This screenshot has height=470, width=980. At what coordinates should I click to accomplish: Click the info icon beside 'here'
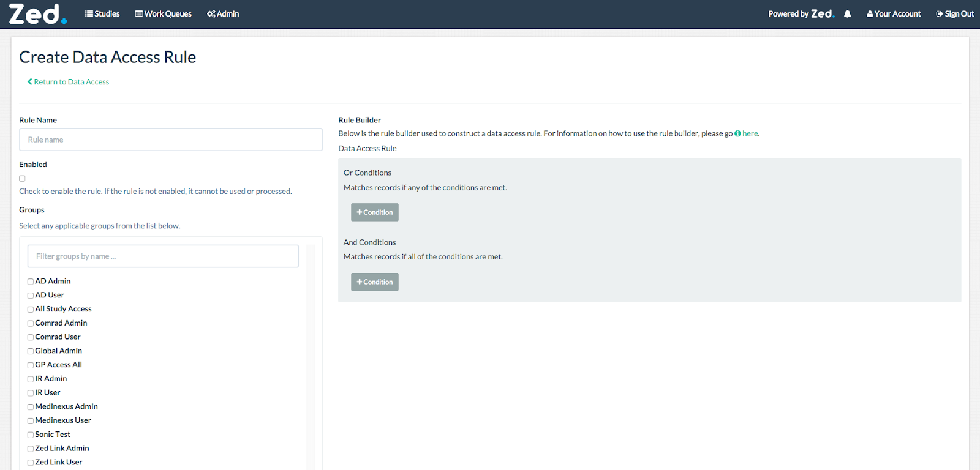737,133
